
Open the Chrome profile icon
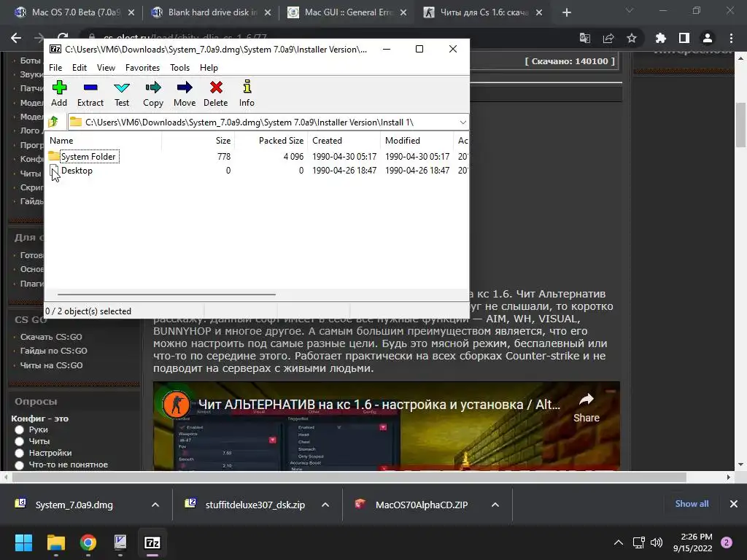708,38
